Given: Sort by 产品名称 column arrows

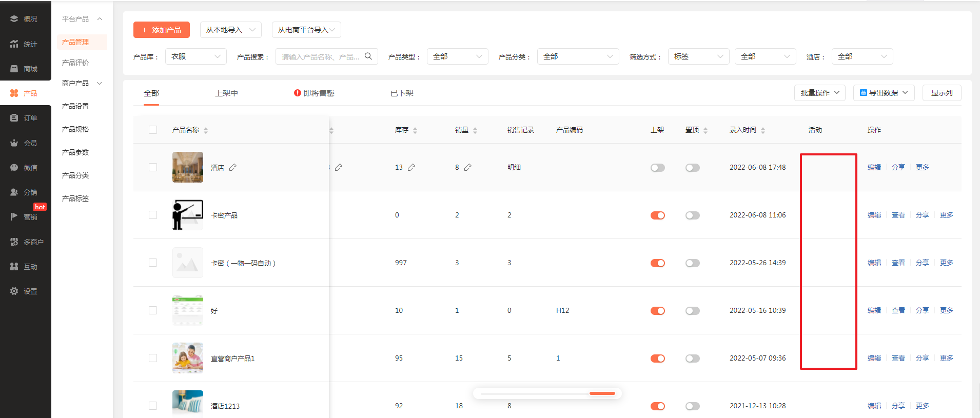Looking at the screenshot, I should 206,130.
